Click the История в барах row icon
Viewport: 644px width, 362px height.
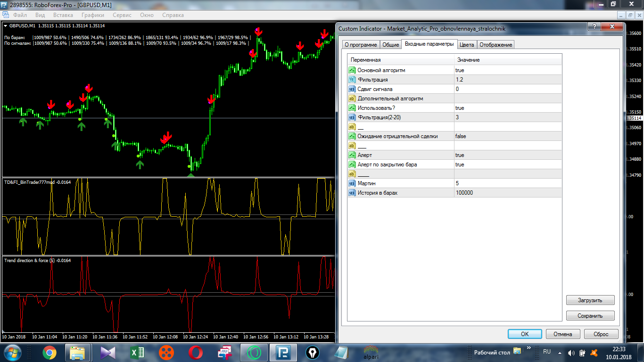click(352, 193)
